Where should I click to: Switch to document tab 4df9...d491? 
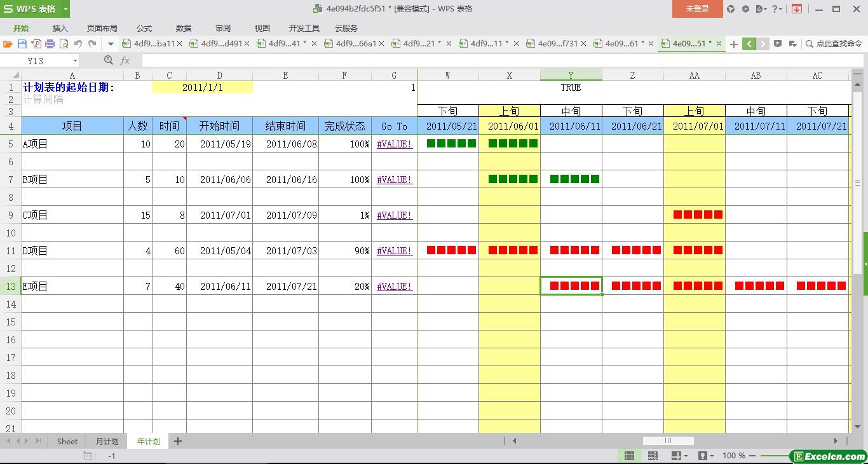tap(221, 44)
